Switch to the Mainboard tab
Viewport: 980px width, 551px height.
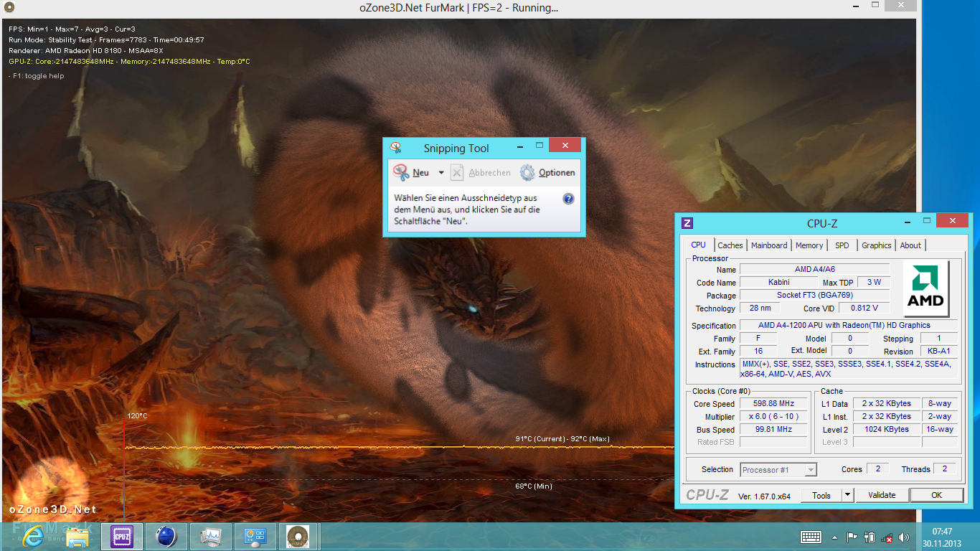click(x=769, y=245)
